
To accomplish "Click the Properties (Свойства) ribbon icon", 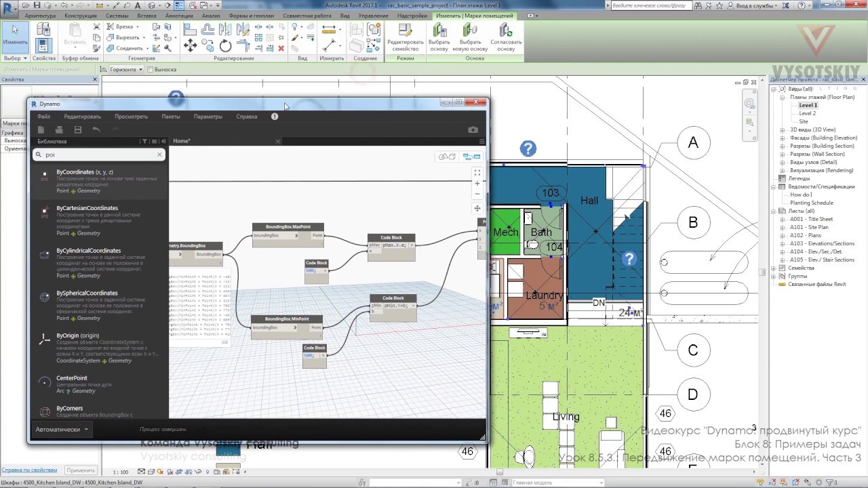I will [43, 45].
